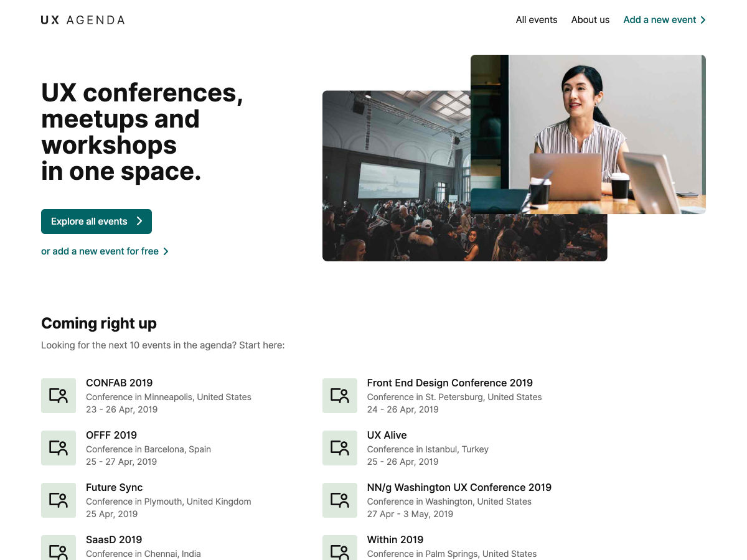Click 'Conference in Istanbul, Turkey' text
The image size is (747, 560).
point(428,449)
